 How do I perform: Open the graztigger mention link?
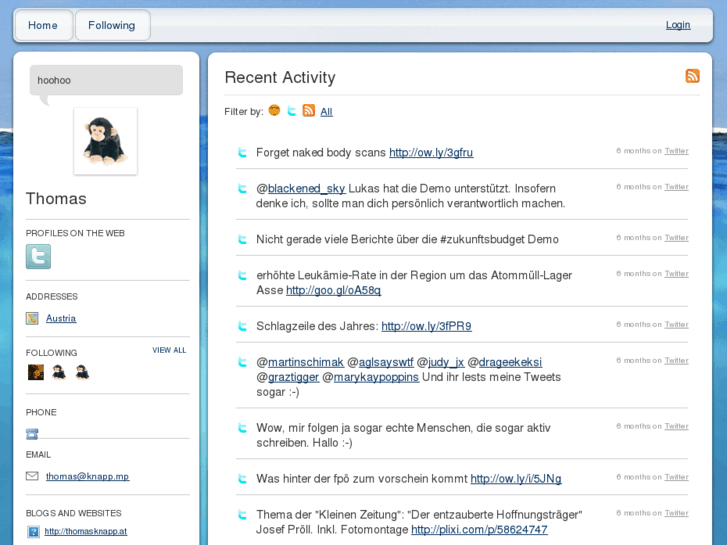[x=293, y=377]
